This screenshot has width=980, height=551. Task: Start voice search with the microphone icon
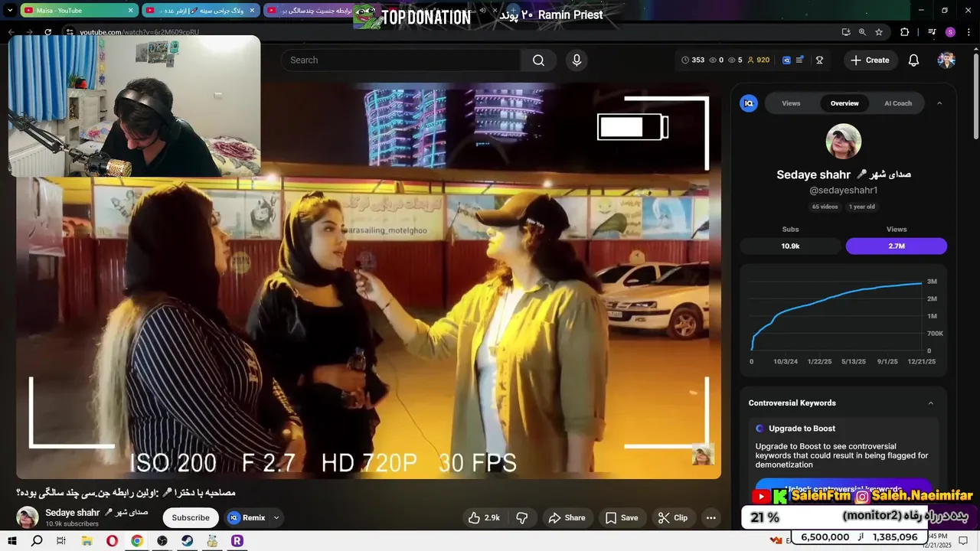click(577, 60)
